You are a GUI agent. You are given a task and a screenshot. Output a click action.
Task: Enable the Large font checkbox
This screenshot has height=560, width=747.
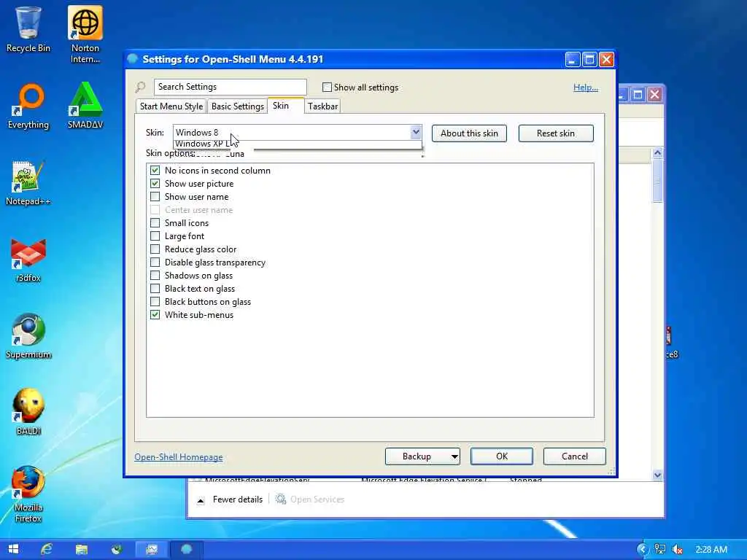point(155,236)
